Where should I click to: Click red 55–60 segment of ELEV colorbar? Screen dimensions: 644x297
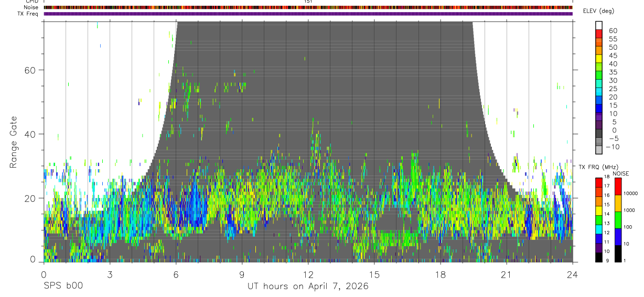pyautogui.click(x=599, y=34)
